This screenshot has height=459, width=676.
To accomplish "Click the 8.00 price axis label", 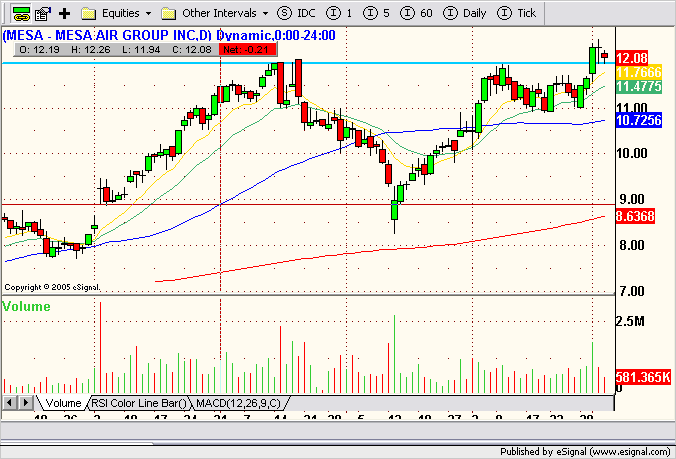I will (632, 245).
